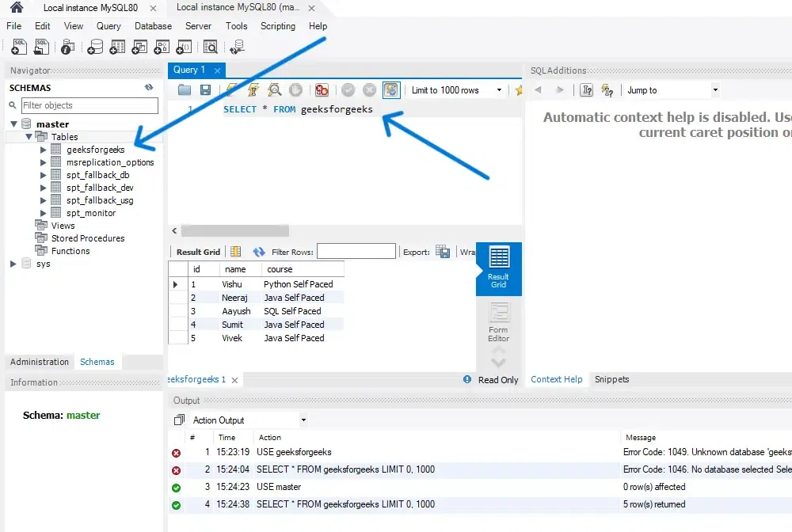Add query to favorites star icon
Image resolution: width=792 pixels, height=532 pixels.
point(518,89)
